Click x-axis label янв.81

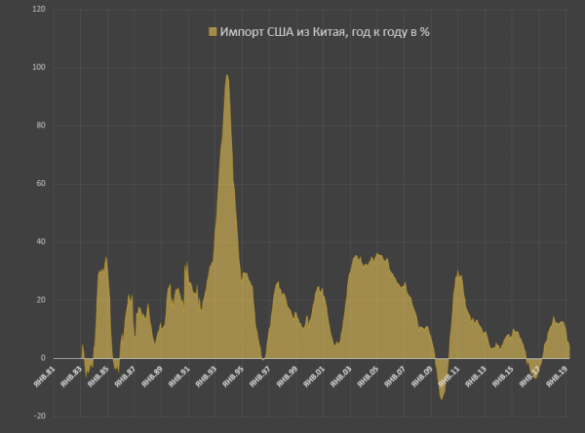point(44,377)
